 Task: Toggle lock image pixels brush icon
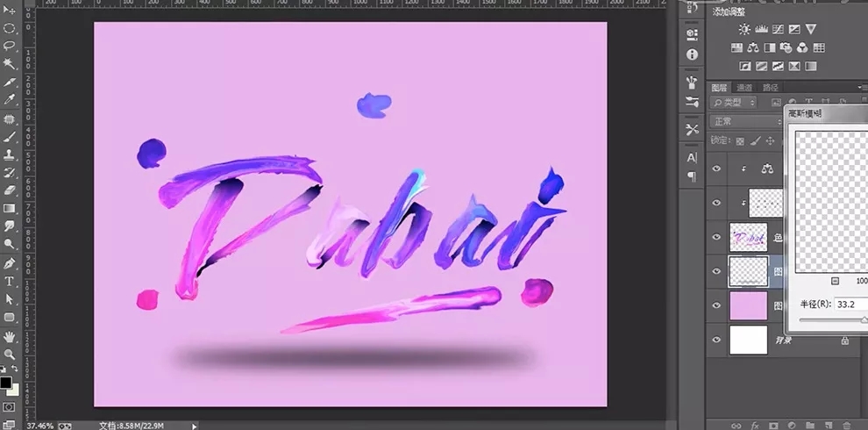pos(755,141)
